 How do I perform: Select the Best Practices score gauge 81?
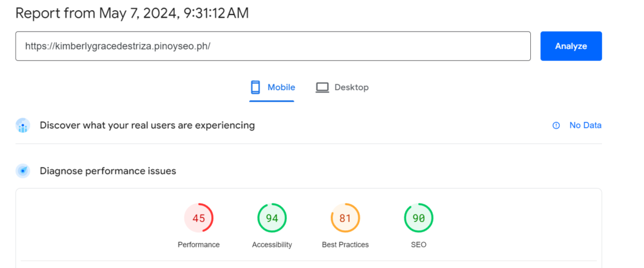point(345,218)
